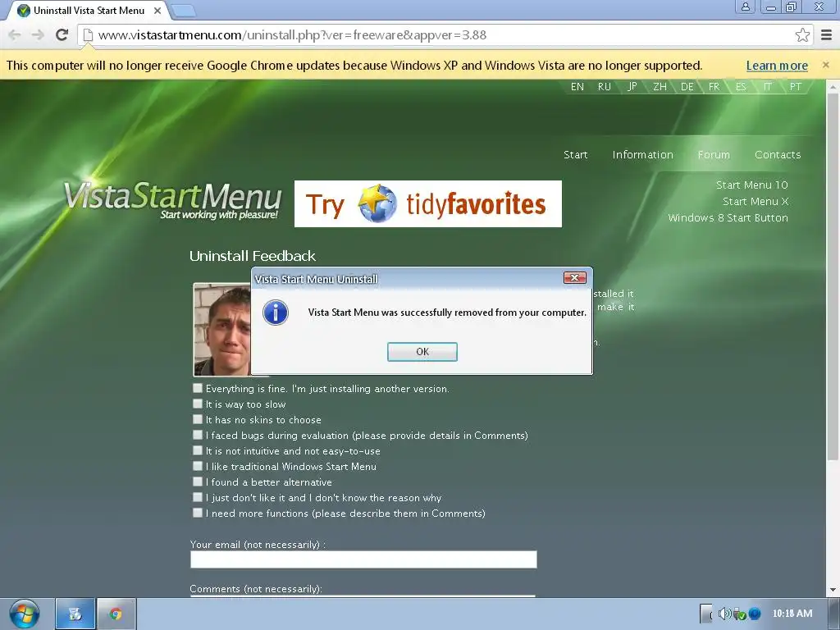Viewport: 840px width, 630px height.
Task: Open the Chrome taskbar icon
Action: 116,614
